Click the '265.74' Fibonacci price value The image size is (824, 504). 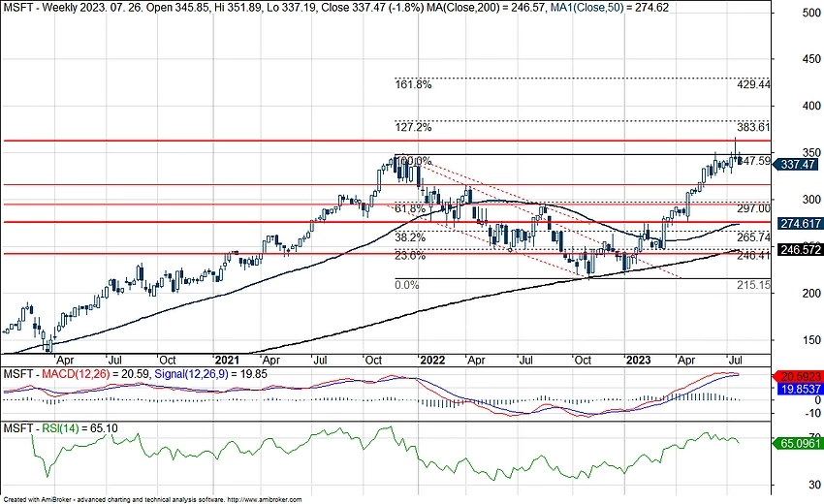point(753,237)
